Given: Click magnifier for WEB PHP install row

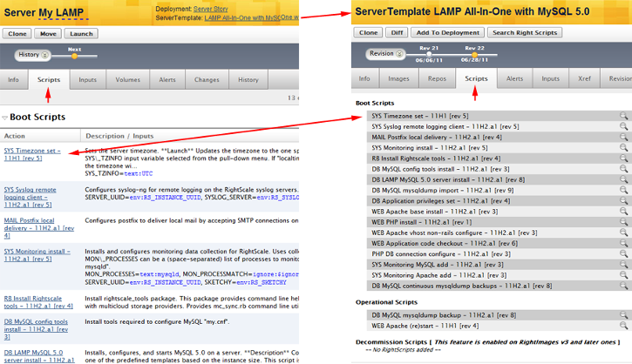Looking at the screenshot, I should click(x=623, y=222).
